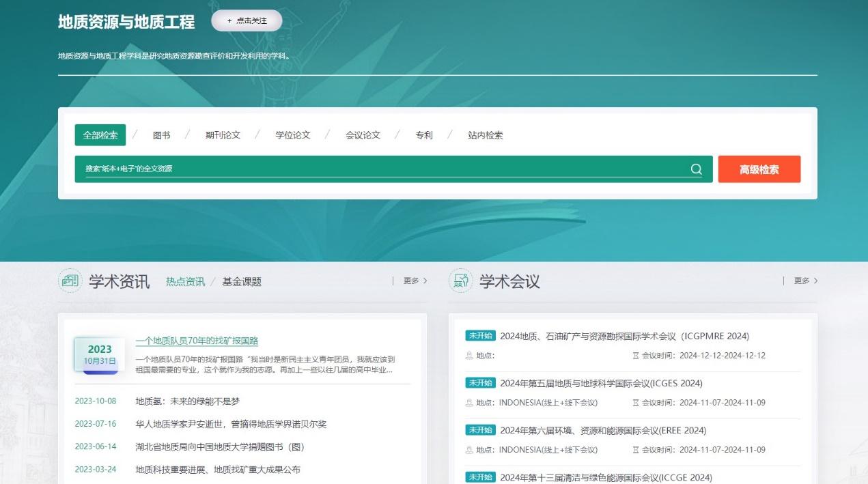This screenshot has height=484, width=868.
Task: Select the 专利 search tab
Action: point(424,135)
